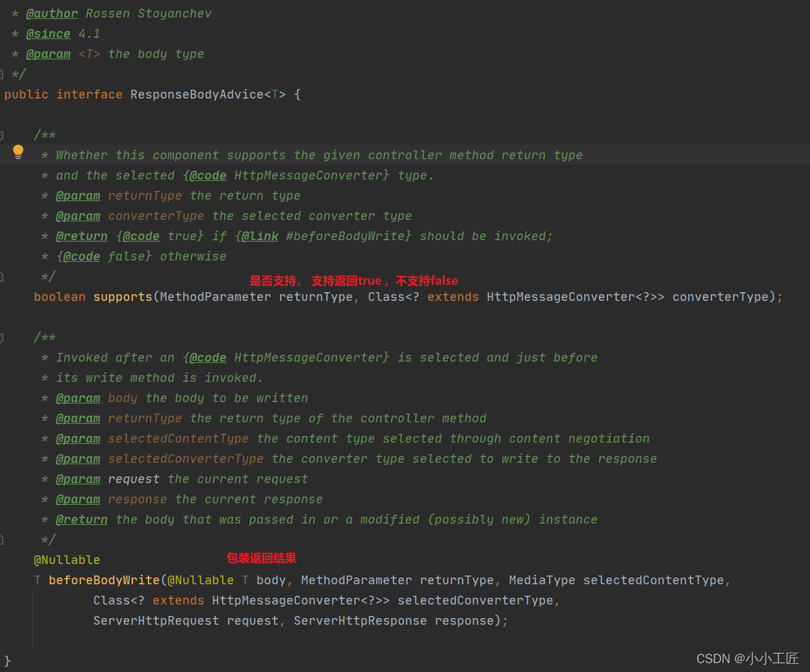This screenshot has height=672, width=810.
Task: Click the selectedConverterType parameter in method signature
Action: 475,600
